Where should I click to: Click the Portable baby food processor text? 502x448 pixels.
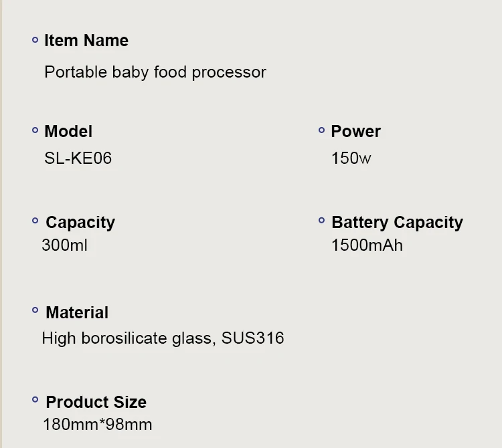click(x=155, y=73)
